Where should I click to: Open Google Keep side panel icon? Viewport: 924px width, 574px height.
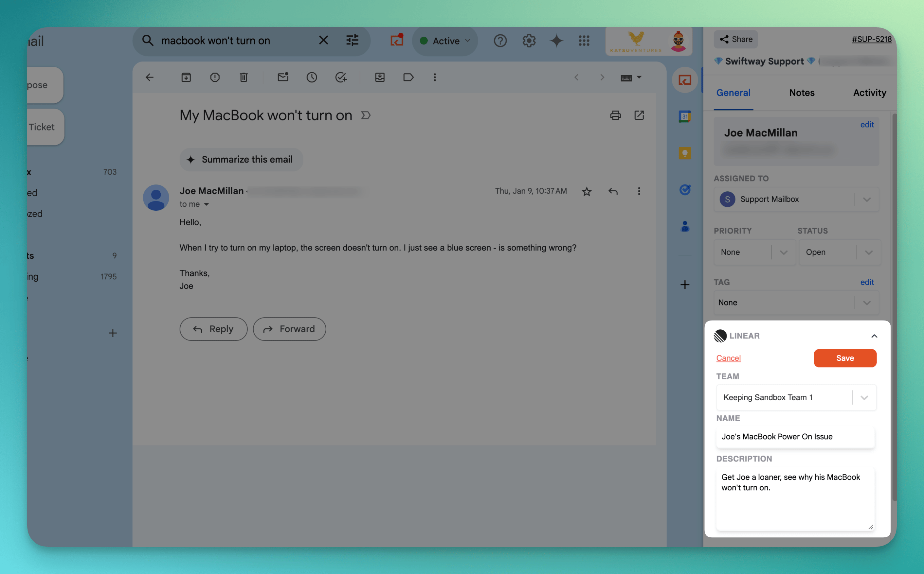coord(685,153)
